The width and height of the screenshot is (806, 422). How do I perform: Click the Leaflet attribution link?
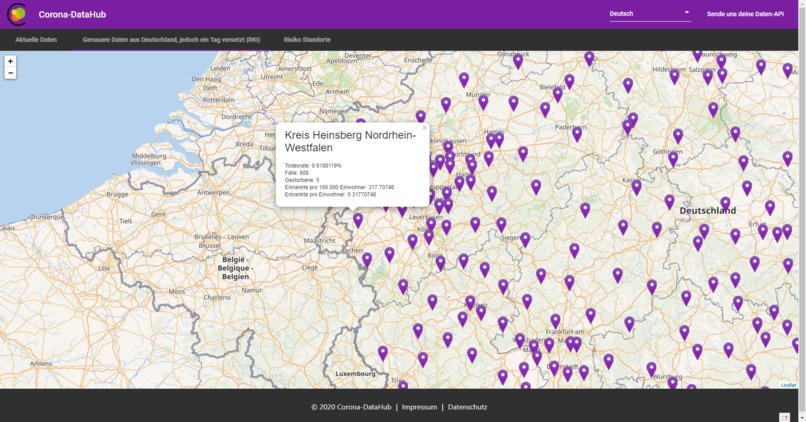coord(788,385)
